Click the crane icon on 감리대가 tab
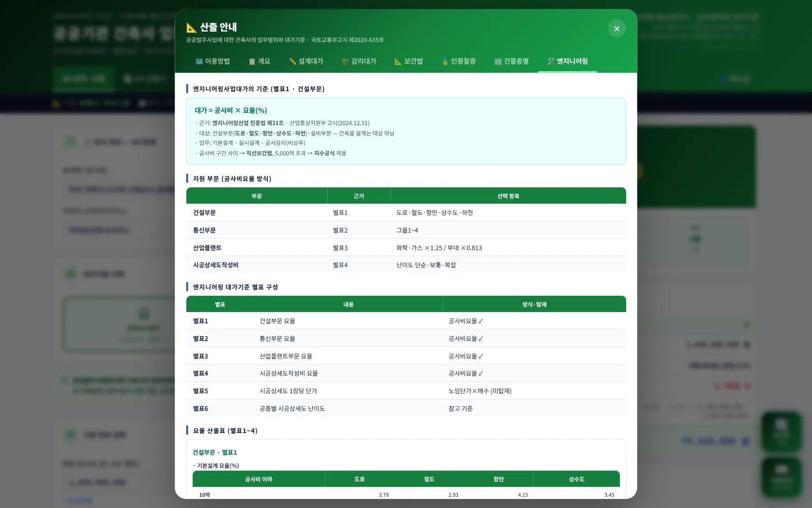The height and width of the screenshot is (508, 812). coord(346,61)
